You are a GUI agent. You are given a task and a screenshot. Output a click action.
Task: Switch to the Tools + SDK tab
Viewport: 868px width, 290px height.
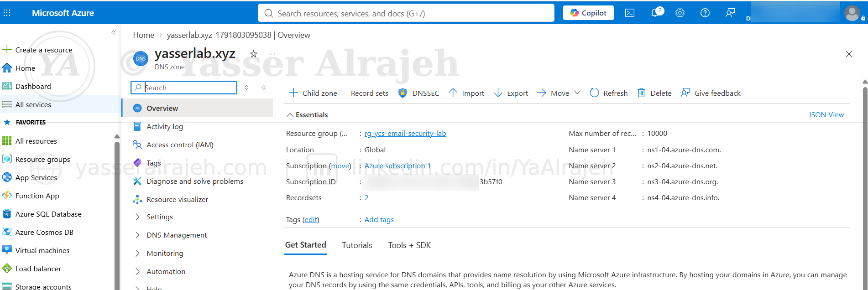click(409, 245)
